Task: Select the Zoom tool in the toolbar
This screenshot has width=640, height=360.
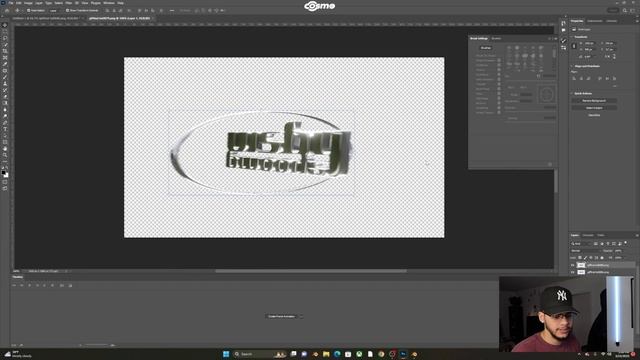Action: (5, 155)
